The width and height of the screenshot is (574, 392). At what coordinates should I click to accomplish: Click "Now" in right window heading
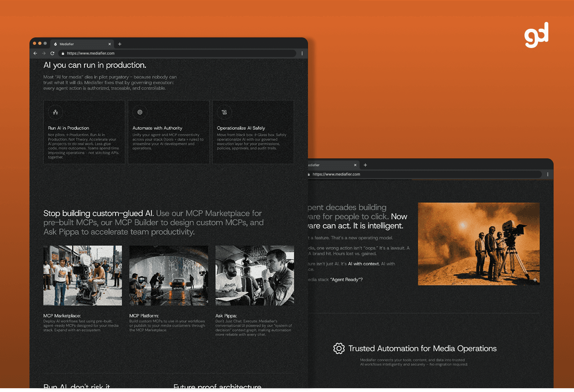click(399, 217)
